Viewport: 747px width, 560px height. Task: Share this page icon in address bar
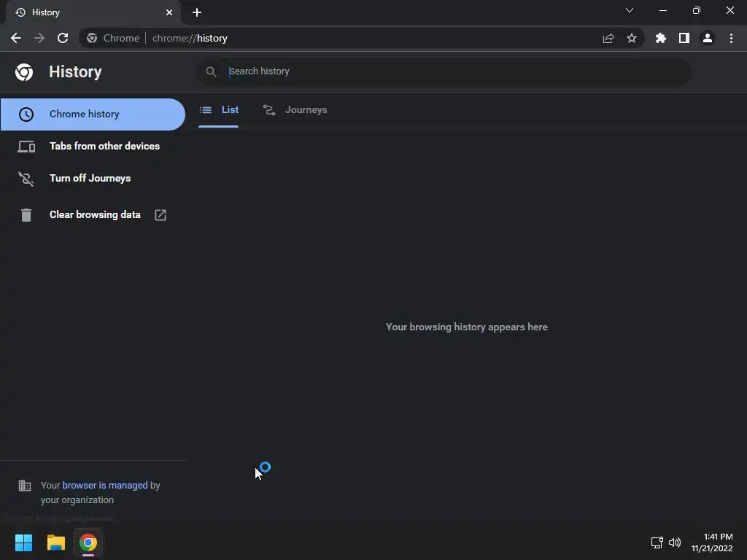click(x=608, y=38)
